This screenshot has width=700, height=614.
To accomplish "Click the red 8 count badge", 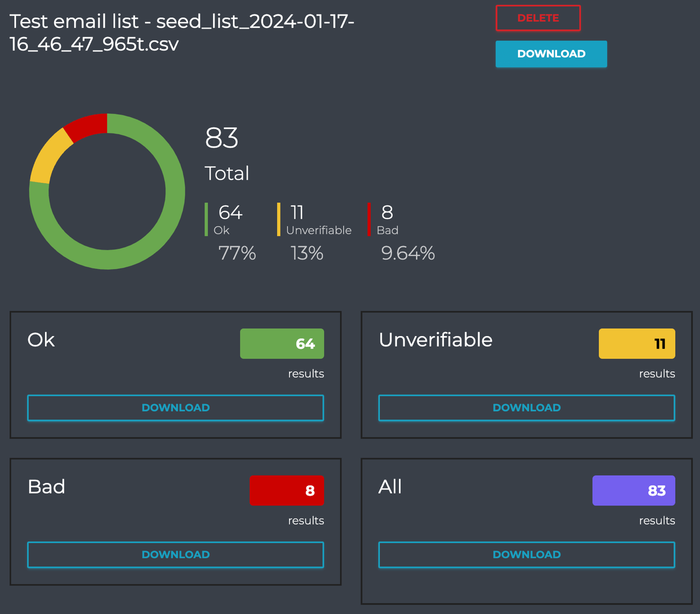I will (x=287, y=490).
